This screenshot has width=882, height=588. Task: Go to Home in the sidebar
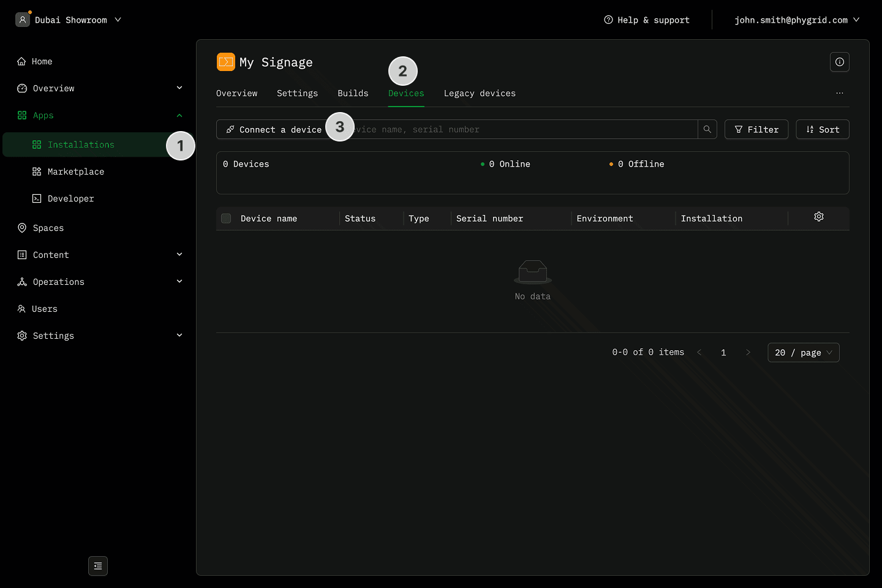[42, 61]
